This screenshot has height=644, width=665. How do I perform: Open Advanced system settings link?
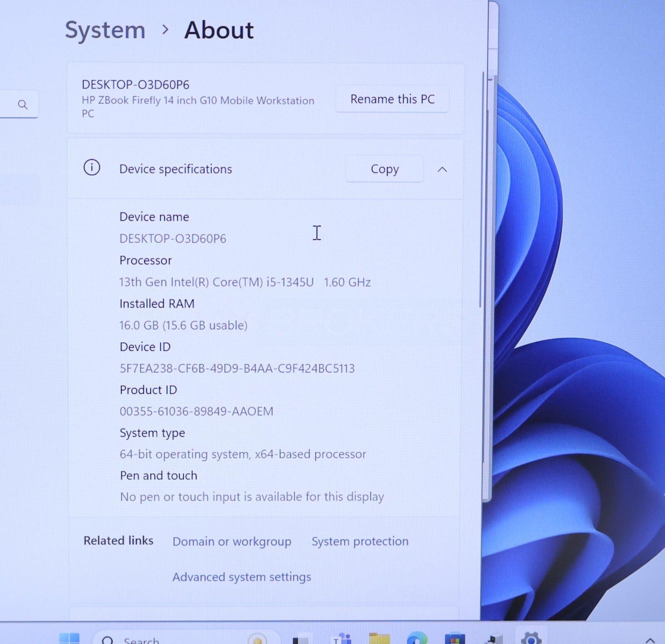coord(241,577)
